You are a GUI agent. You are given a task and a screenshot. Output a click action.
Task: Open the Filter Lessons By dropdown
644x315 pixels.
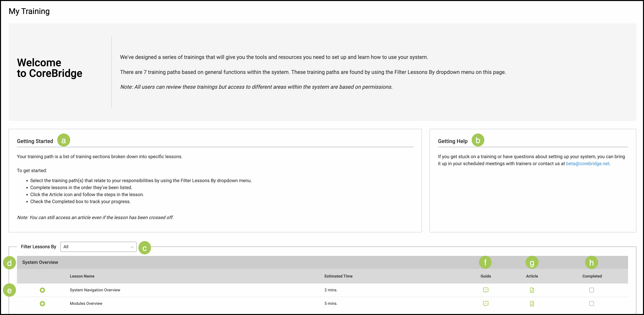coord(98,247)
